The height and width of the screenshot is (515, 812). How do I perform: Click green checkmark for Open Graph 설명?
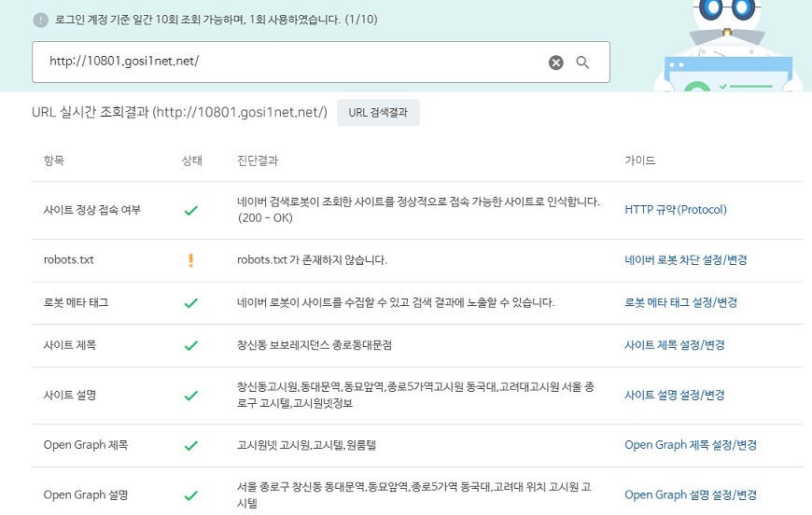(190, 495)
